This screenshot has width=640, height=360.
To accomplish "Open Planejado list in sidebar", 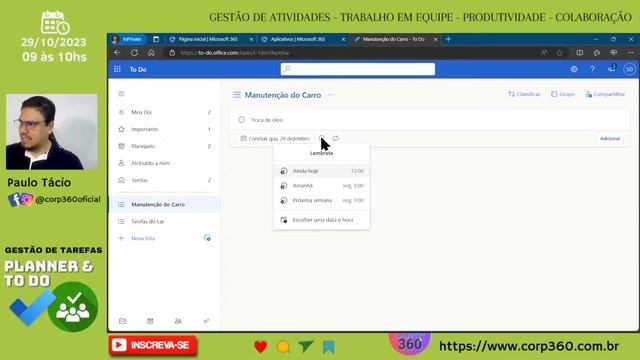I will [164, 146].
